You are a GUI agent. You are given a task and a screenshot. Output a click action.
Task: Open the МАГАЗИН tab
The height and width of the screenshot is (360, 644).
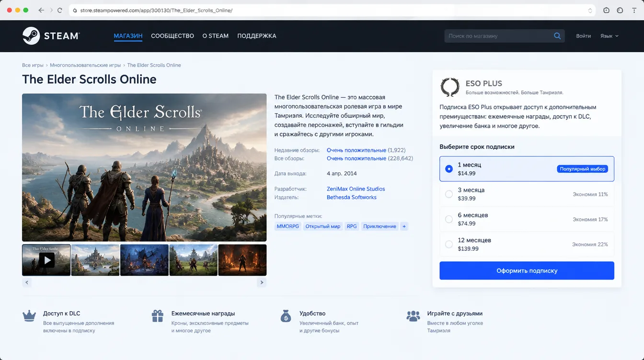pos(128,36)
